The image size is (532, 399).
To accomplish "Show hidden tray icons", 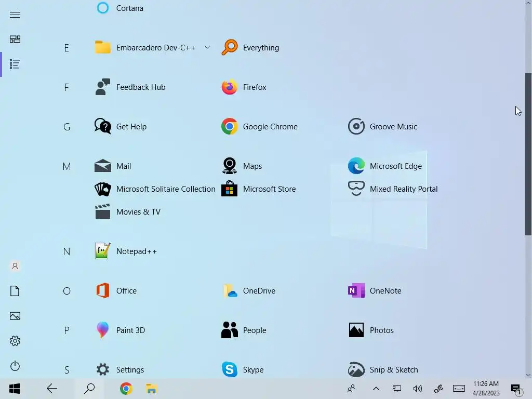I will coord(376,389).
